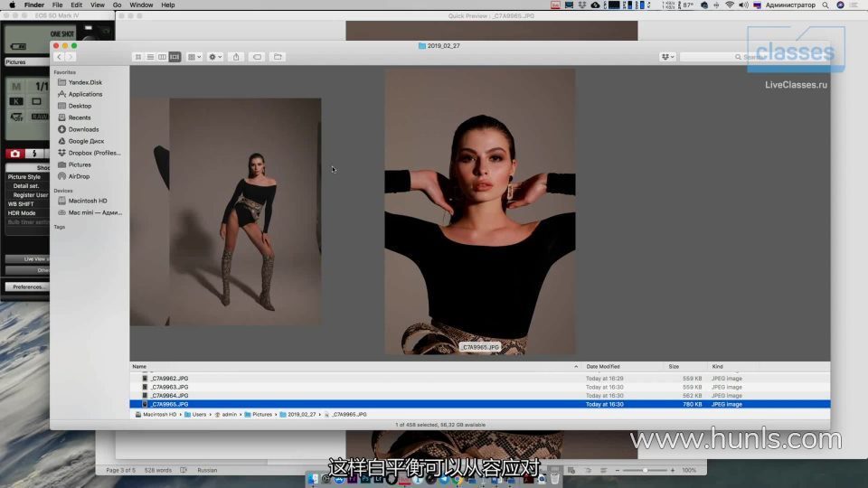The image size is (868, 488).
Task: Select the Cover Flow view button
Action: pyautogui.click(x=175, y=57)
